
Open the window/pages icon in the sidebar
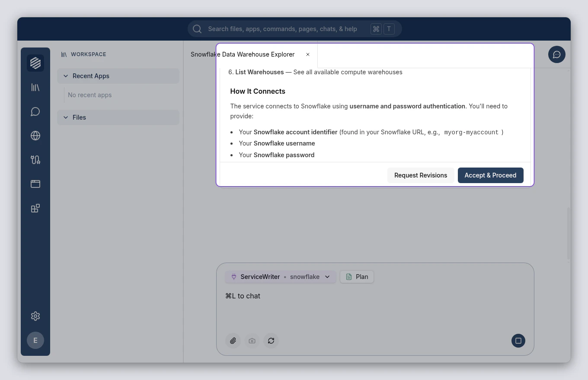pos(35,184)
